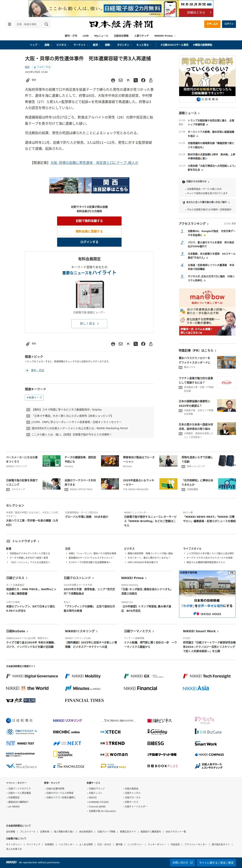
Task: Toggle フォローする for 関西 topic
Action: (x=42, y=67)
